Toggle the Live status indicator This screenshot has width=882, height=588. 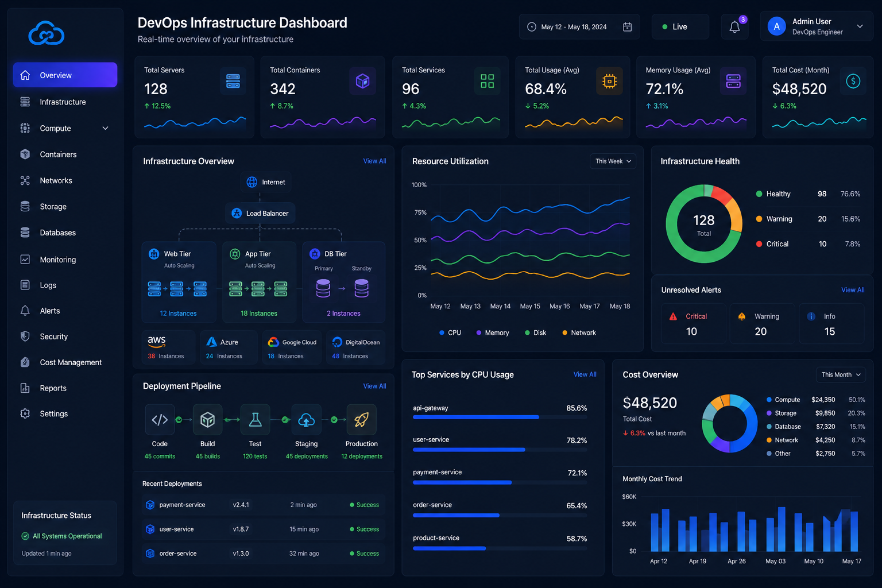click(x=680, y=27)
